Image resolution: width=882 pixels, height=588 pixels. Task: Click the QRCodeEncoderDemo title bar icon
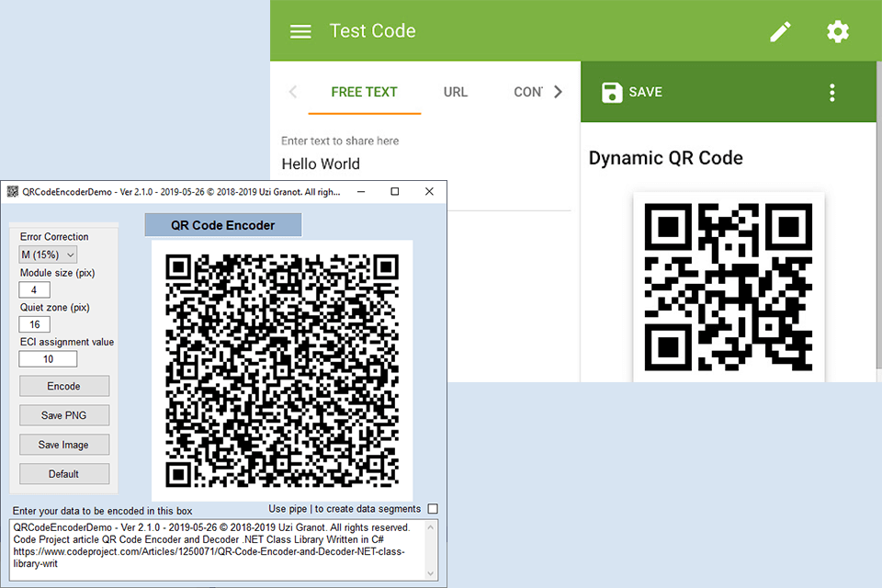click(x=13, y=191)
